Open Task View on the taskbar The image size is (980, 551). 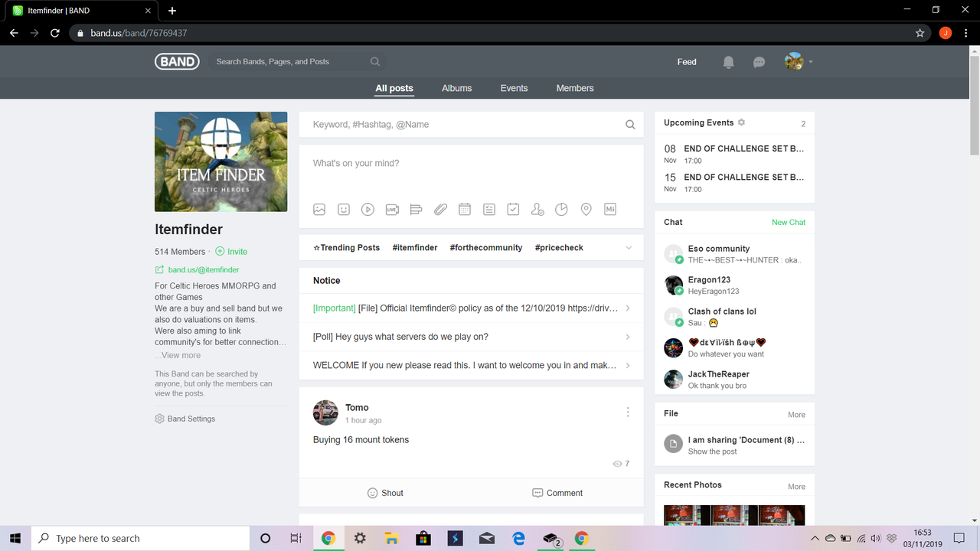pos(296,538)
